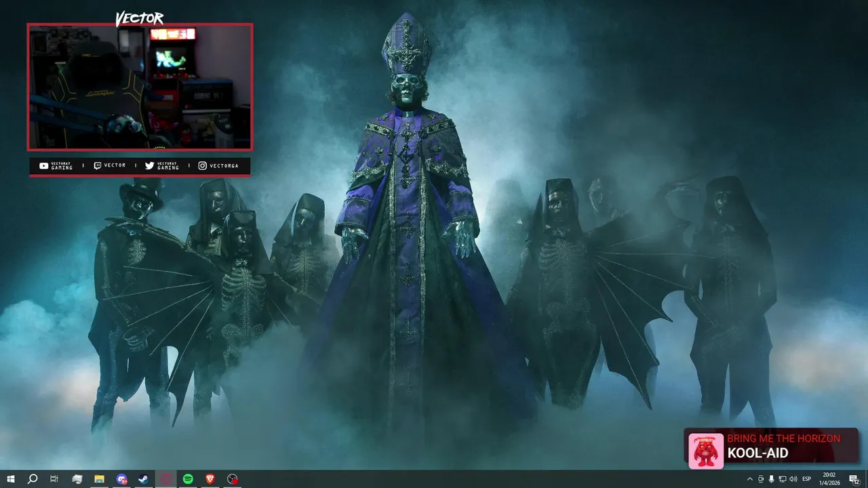Image resolution: width=868 pixels, height=488 pixels.
Task: Open Brave browser from the taskbar
Action: (210, 479)
